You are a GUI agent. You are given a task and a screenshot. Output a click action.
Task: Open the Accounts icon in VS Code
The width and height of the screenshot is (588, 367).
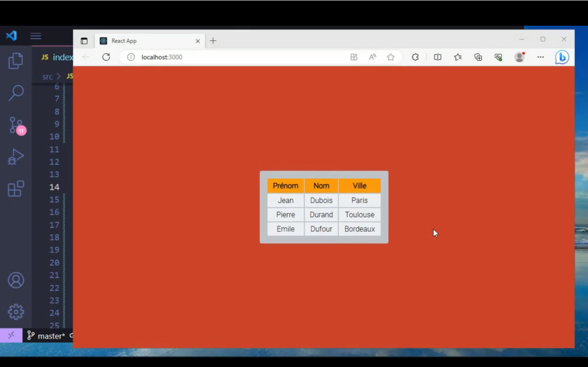pyautogui.click(x=16, y=280)
